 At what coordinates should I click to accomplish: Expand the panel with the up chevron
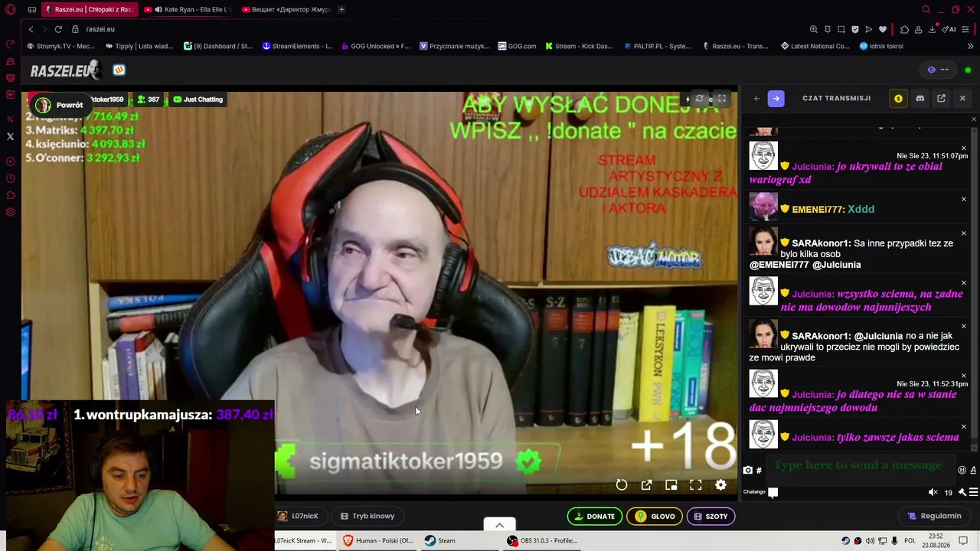[499, 525]
